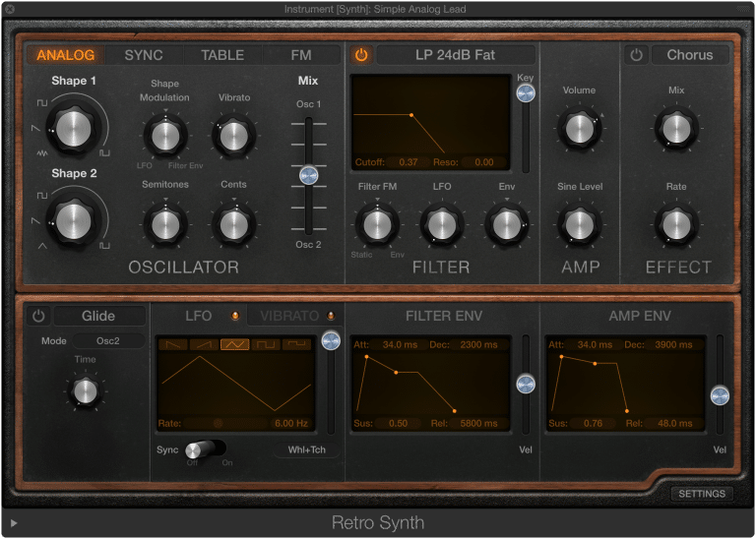Close the Retro Synth window
The width and height of the screenshot is (756, 539).
point(9,9)
